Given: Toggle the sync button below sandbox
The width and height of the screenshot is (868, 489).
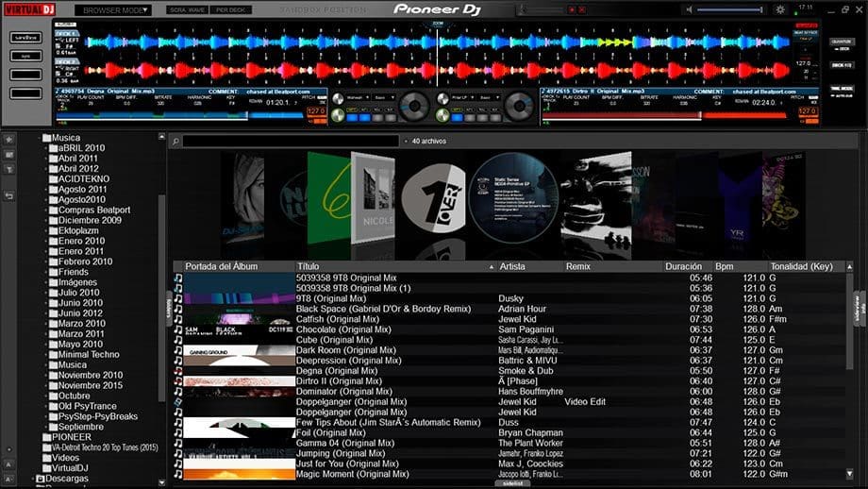Looking at the screenshot, I should (x=26, y=56).
